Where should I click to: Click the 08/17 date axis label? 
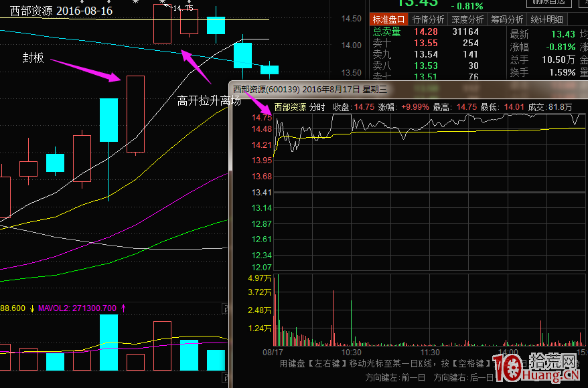273,353
